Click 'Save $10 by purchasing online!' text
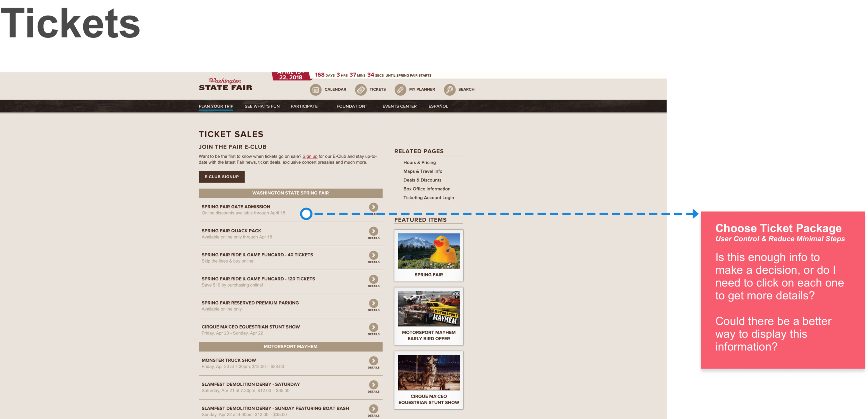Image resolution: width=868 pixels, height=419 pixels. click(232, 285)
